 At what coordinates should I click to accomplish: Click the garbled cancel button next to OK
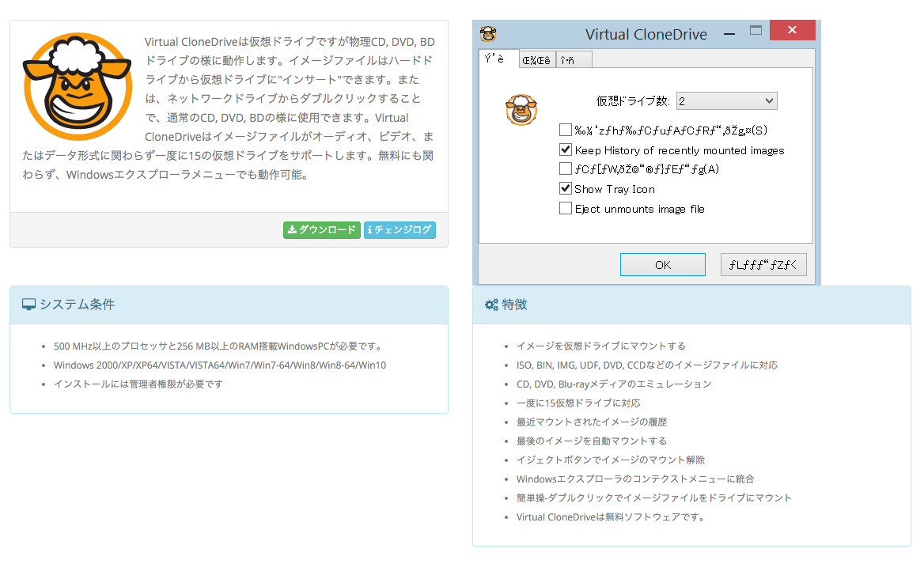(x=763, y=265)
